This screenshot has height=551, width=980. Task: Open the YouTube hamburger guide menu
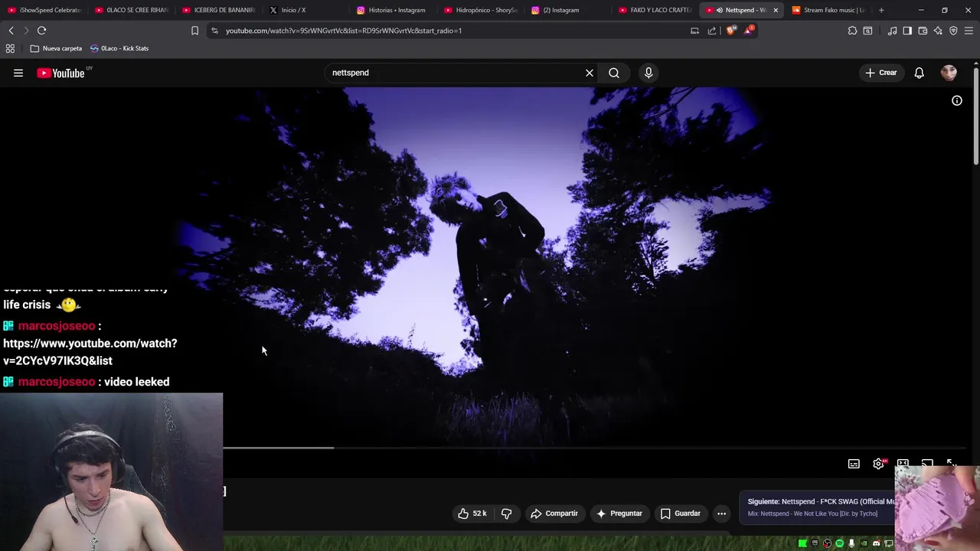pos(18,73)
